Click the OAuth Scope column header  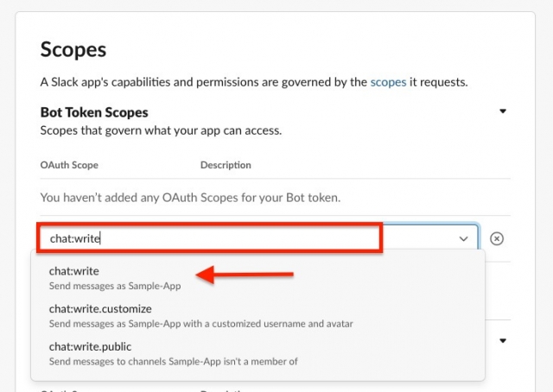[69, 165]
